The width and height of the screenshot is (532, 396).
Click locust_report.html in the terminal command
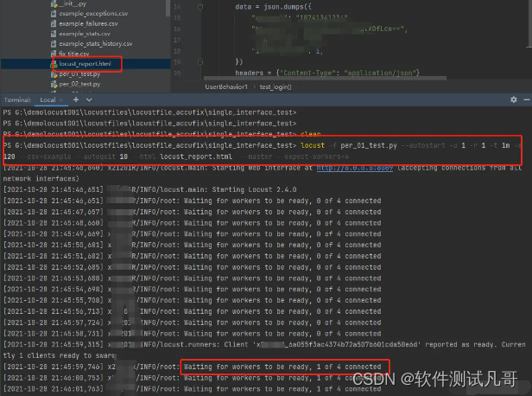[196, 156]
